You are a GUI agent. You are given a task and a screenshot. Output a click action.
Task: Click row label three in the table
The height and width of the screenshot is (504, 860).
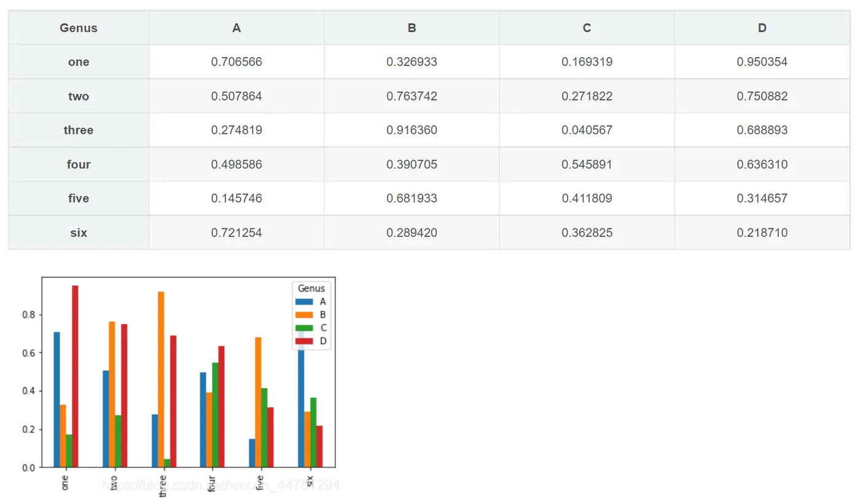coord(79,130)
